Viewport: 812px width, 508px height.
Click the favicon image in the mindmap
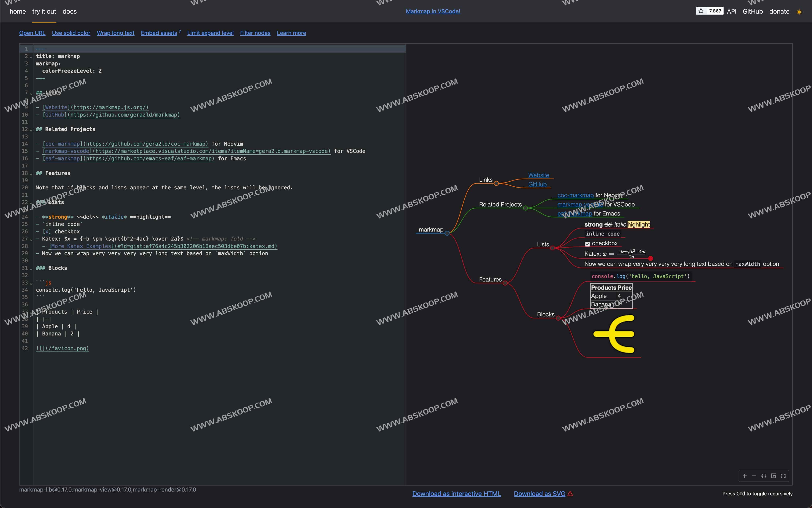click(x=614, y=334)
